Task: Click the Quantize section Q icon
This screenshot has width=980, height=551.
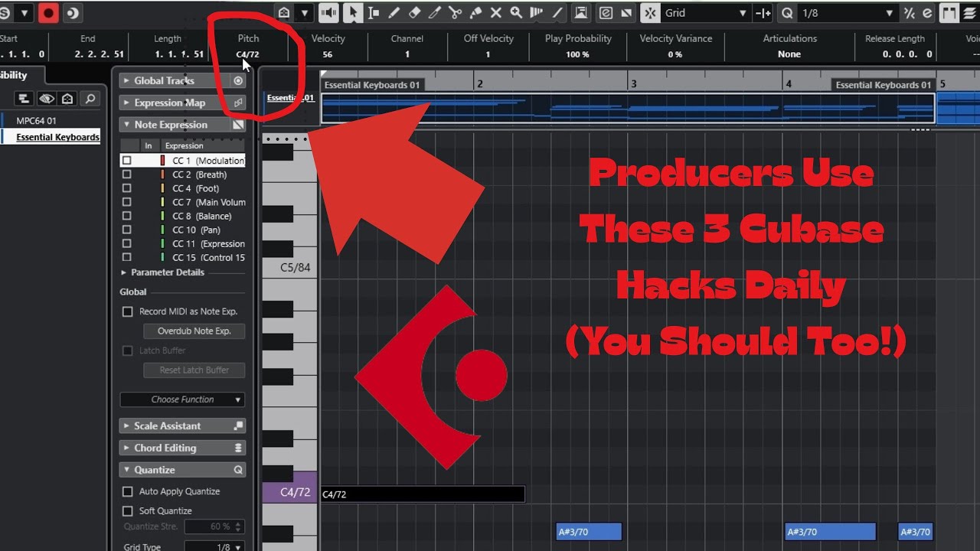Action: click(238, 470)
